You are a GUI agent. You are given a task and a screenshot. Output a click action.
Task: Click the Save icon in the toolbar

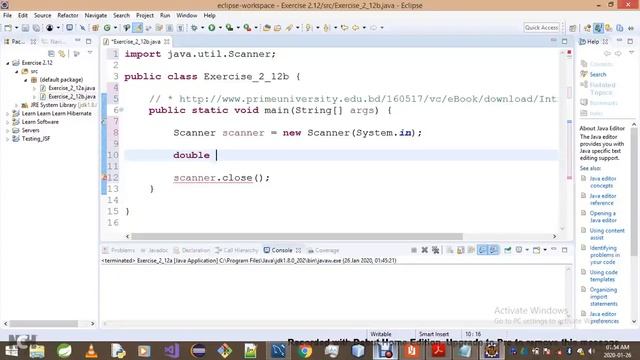tap(25, 28)
